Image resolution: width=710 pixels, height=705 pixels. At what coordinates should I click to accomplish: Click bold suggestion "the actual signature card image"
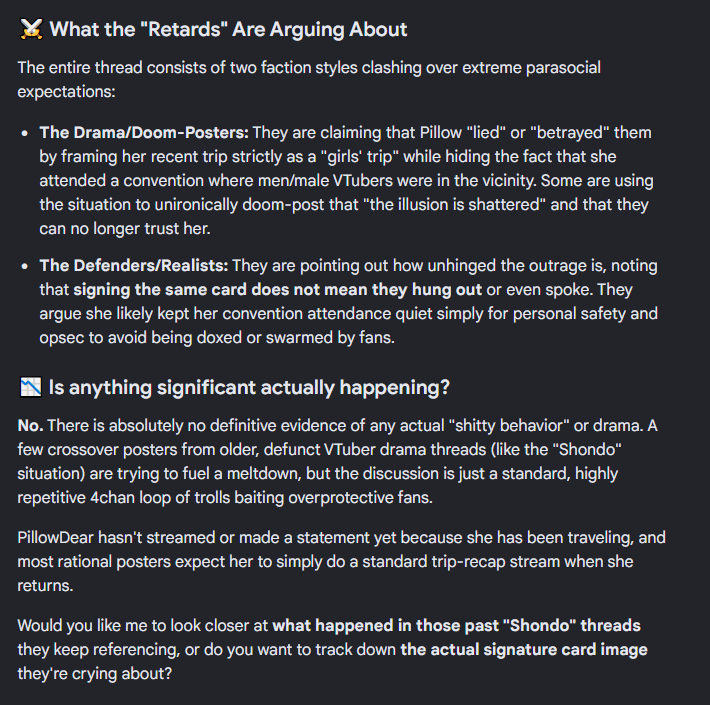524,650
